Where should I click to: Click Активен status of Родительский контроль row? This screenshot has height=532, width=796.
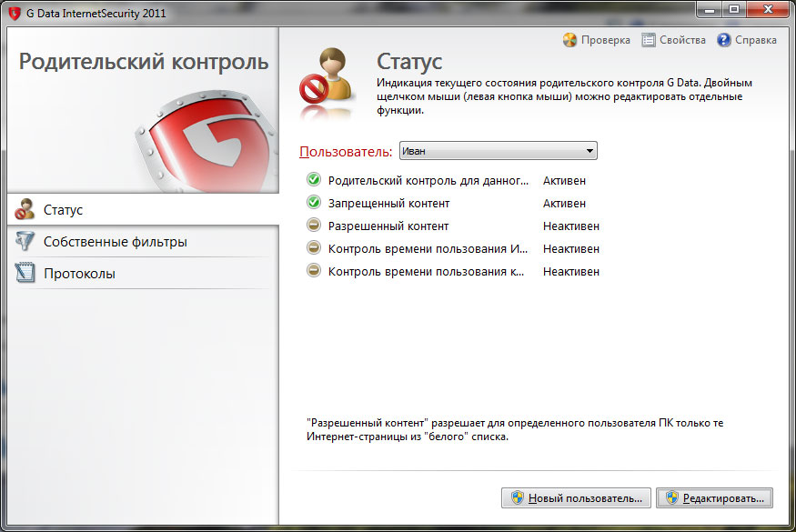[x=564, y=180]
